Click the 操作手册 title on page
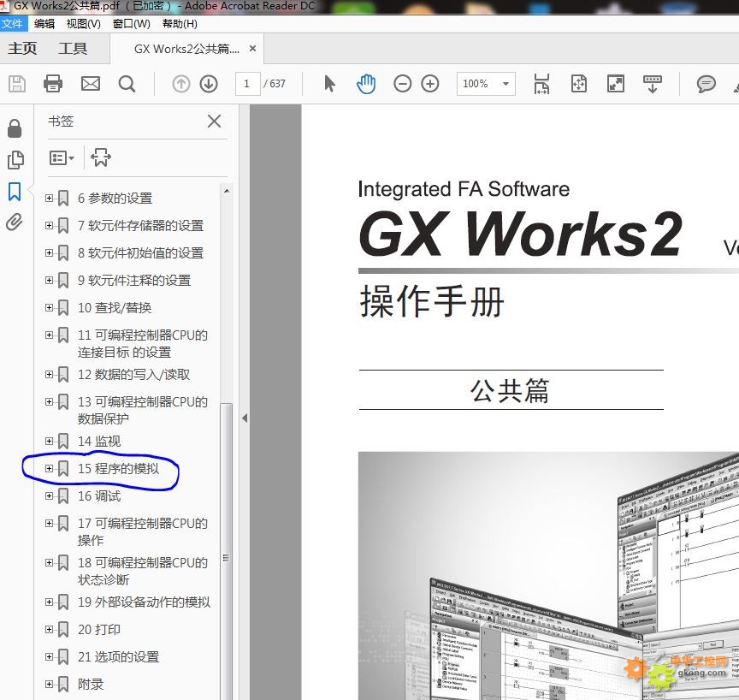739x700 pixels. [432, 301]
